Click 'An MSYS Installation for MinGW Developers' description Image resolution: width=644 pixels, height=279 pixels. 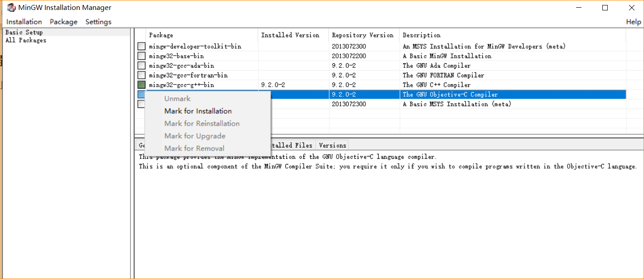pyautogui.click(x=484, y=47)
